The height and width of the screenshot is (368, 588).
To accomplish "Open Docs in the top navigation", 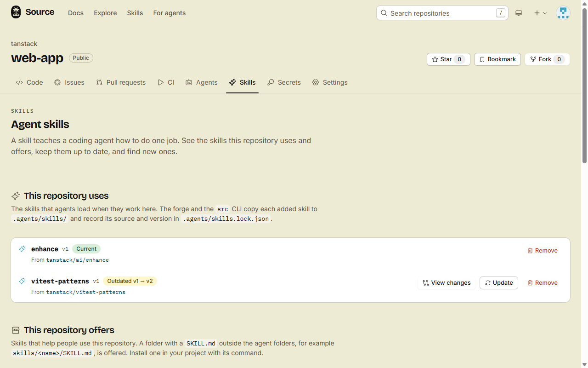I will [76, 13].
